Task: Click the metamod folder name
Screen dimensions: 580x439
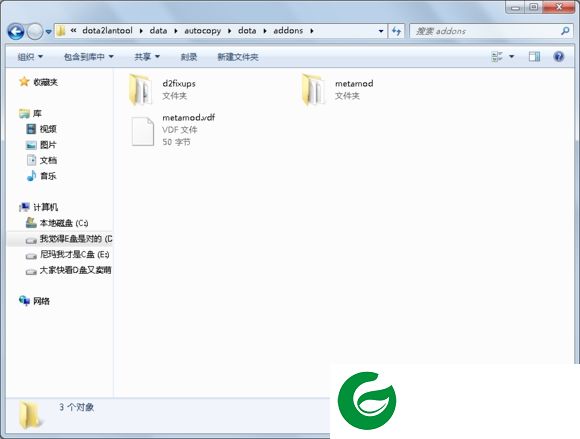Action: click(354, 84)
